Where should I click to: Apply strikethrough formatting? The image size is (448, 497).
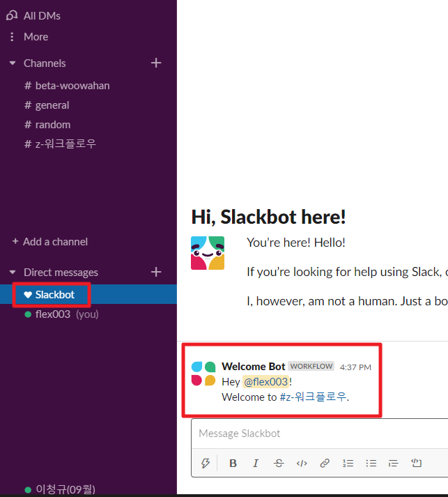point(279,463)
